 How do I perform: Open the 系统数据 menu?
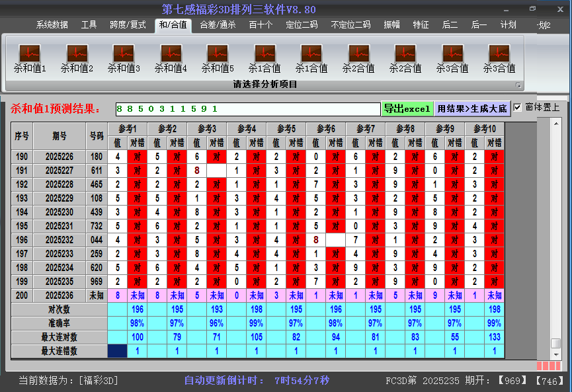tap(52, 25)
